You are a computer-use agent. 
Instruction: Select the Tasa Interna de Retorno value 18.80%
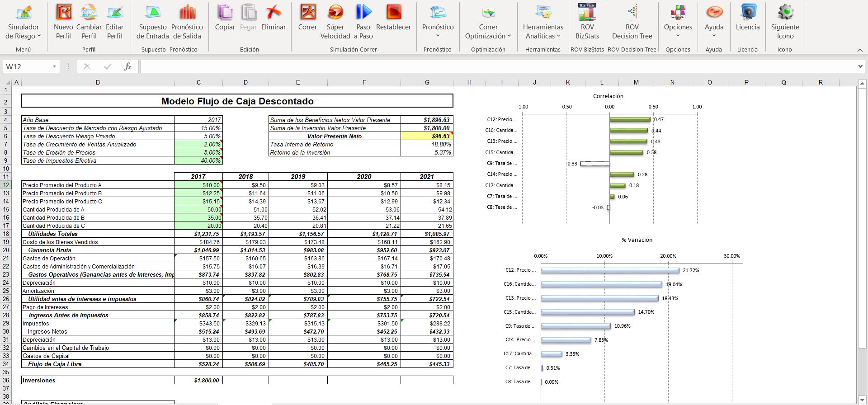click(427, 144)
